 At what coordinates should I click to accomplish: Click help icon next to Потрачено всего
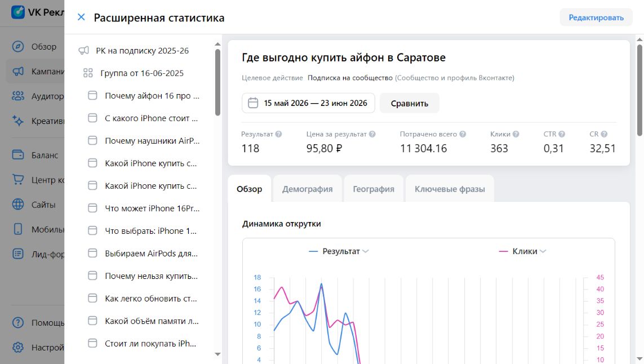[463, 134]
